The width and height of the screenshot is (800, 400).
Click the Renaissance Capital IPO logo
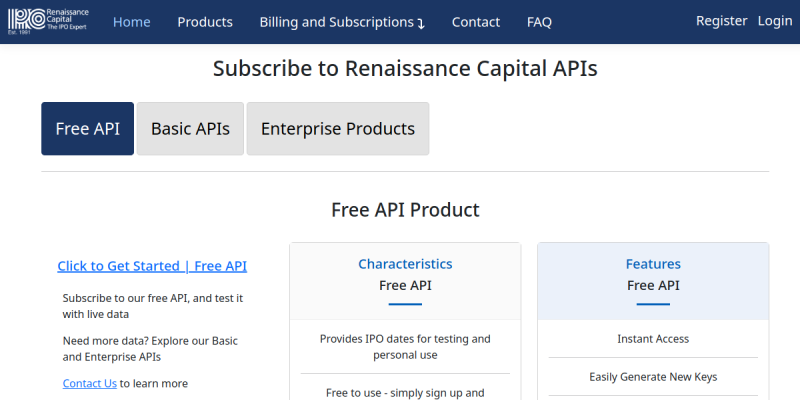click(48, 21)
